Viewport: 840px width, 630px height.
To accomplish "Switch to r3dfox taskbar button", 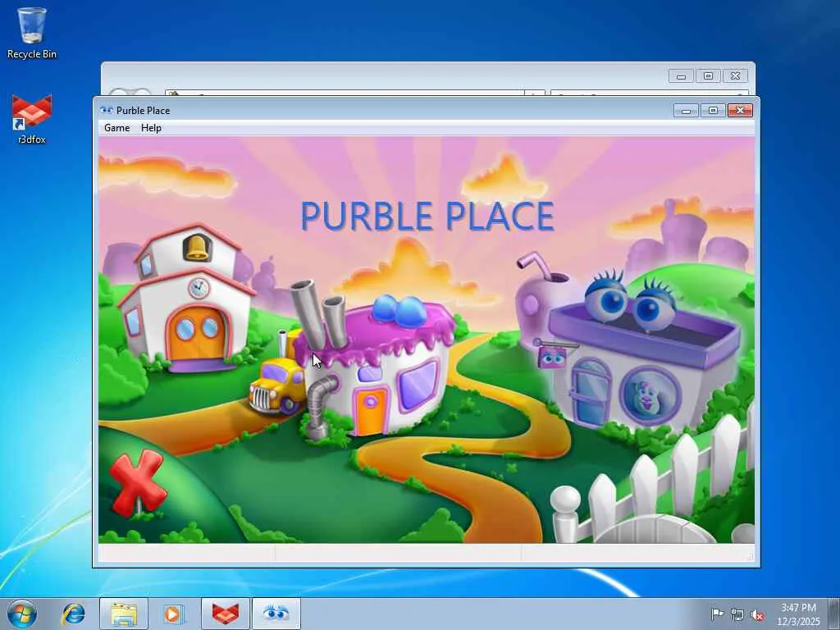I will (x=225, y=614).
